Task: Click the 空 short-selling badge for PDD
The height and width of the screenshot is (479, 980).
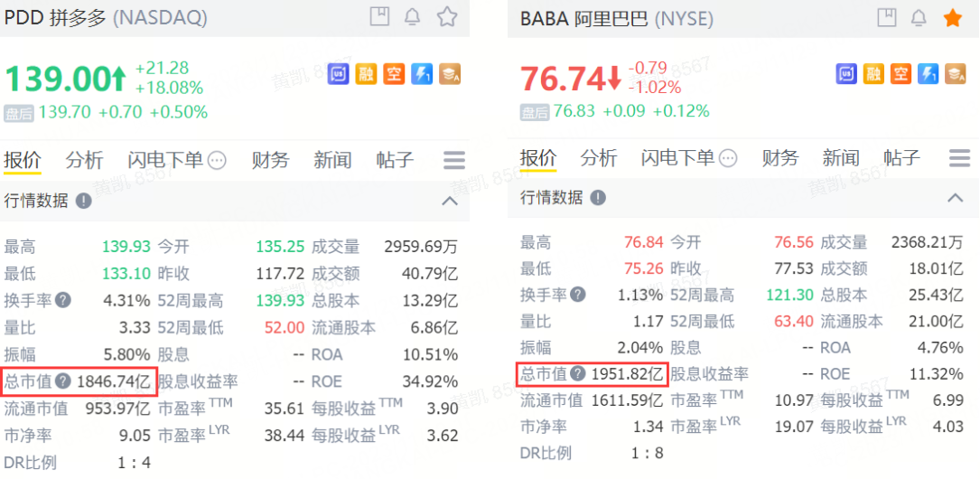Action: click(395, 74)
